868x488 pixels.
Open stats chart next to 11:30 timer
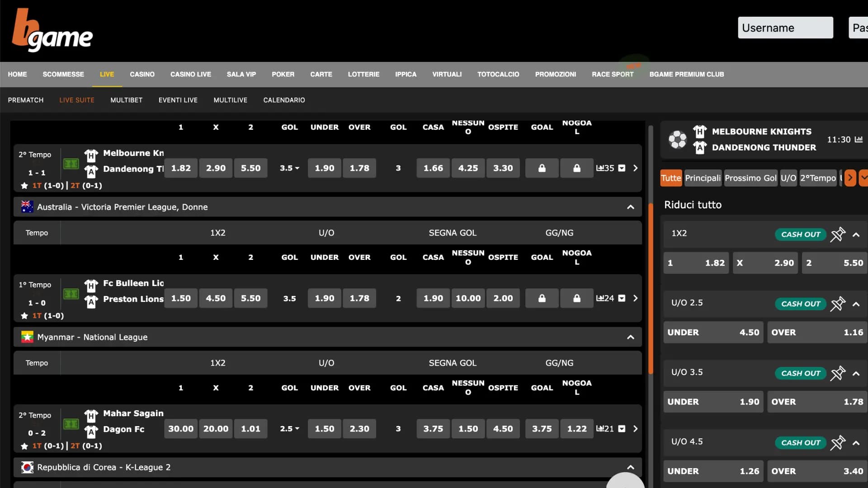click(x=859, y=140)
